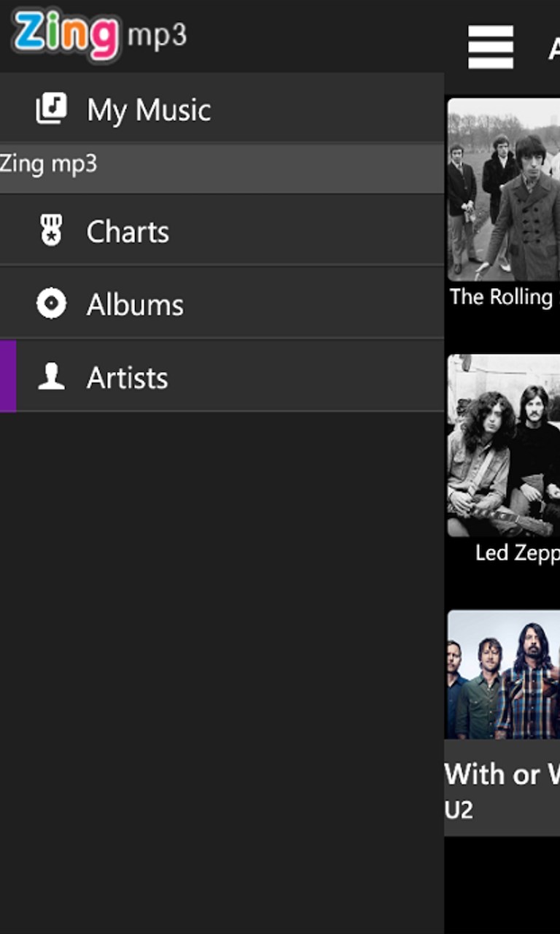
Task: Click the Albums disc icon
Action: click(51, 304)
